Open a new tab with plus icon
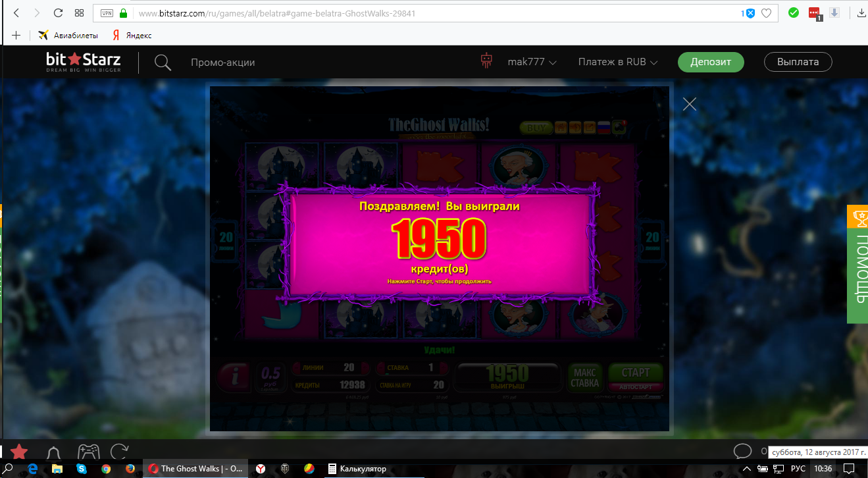Screen dimensions: 868x478 tap(16, 36)
